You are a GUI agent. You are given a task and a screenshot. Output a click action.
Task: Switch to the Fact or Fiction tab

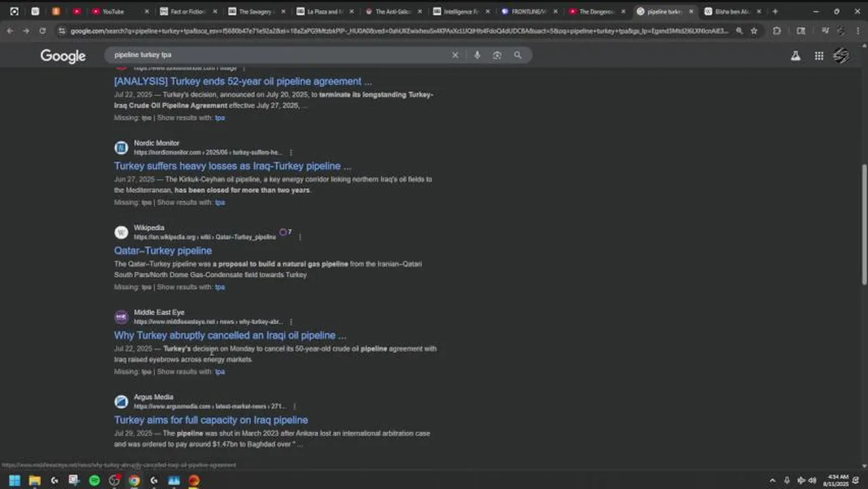click(188, 12)
